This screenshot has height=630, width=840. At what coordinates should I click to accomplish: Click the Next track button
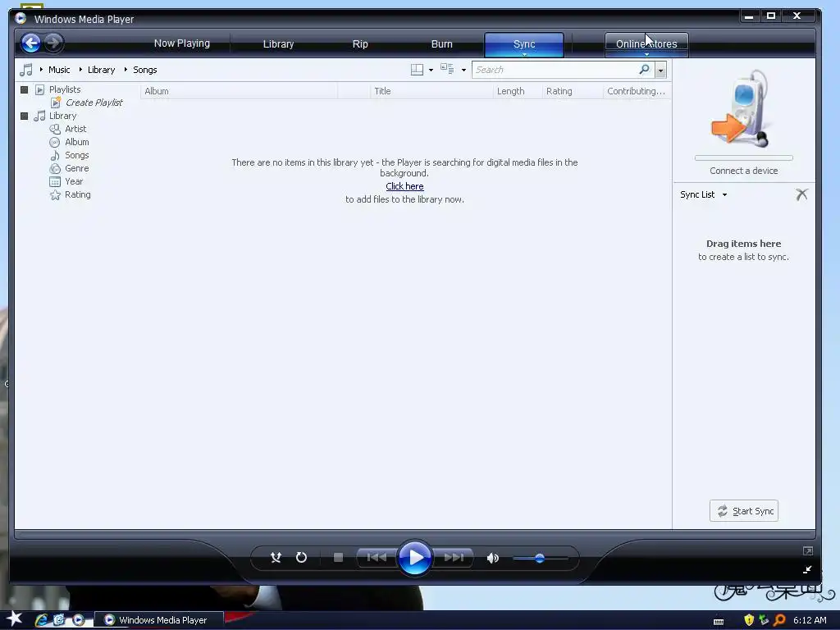coord(453,558)
